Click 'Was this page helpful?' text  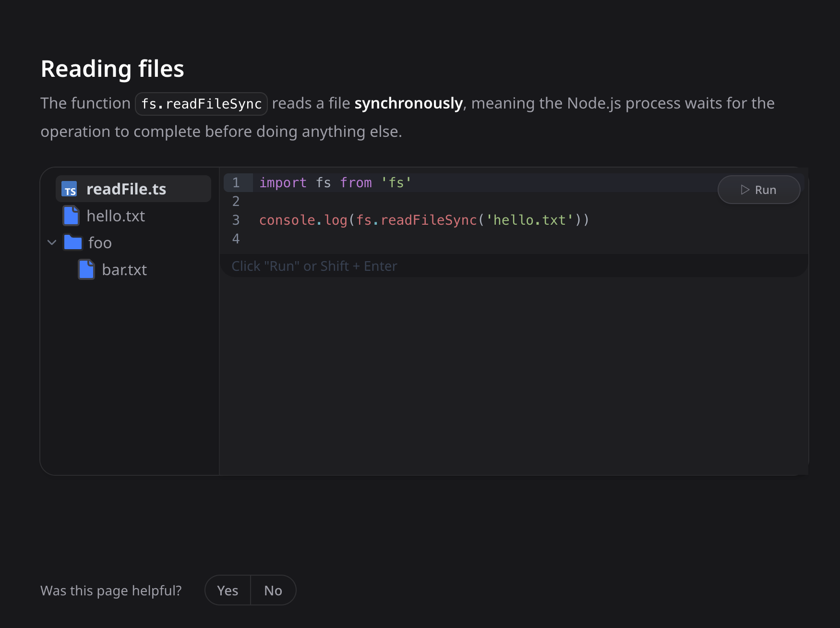(x=111, y=590)
